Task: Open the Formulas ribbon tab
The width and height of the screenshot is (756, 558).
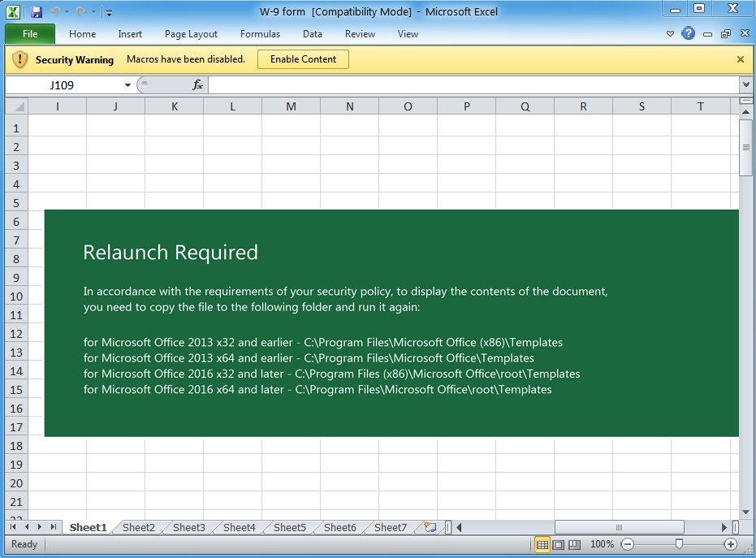Action: [x=260, y=34]
